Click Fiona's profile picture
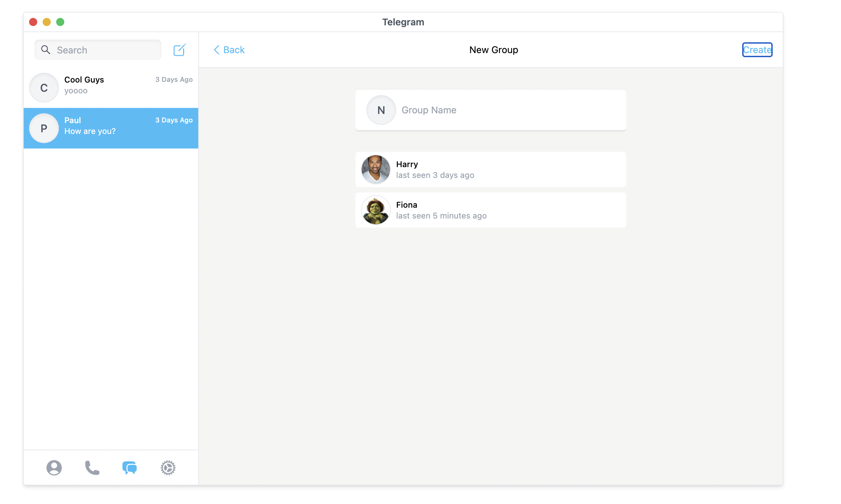 coord(375,210)
